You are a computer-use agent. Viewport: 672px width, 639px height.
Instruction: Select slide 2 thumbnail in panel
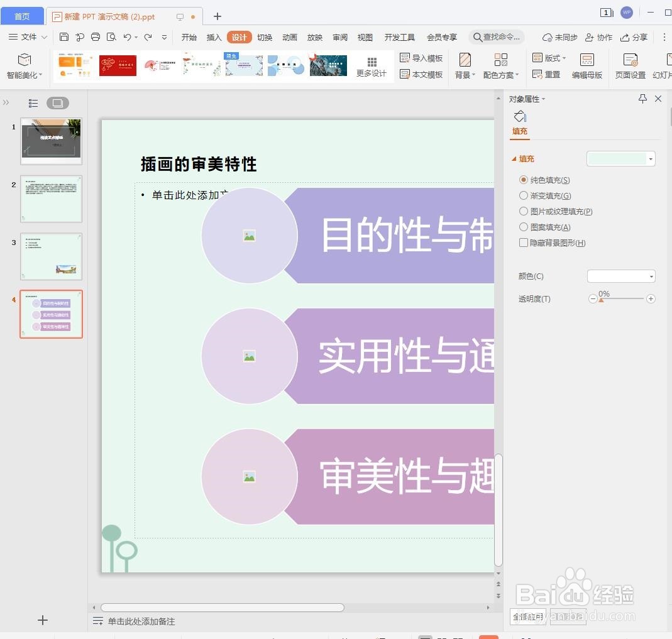[51, 199]
